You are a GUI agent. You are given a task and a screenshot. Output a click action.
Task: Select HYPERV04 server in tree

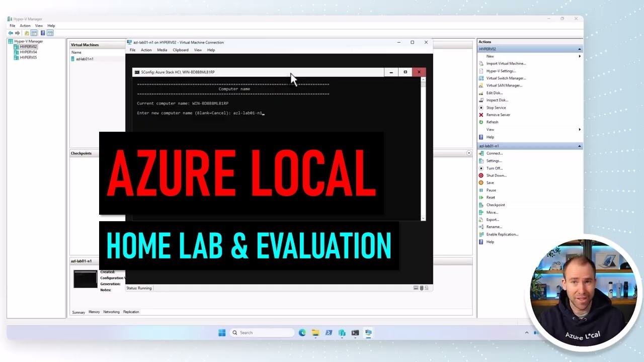(x=25, y=52)
